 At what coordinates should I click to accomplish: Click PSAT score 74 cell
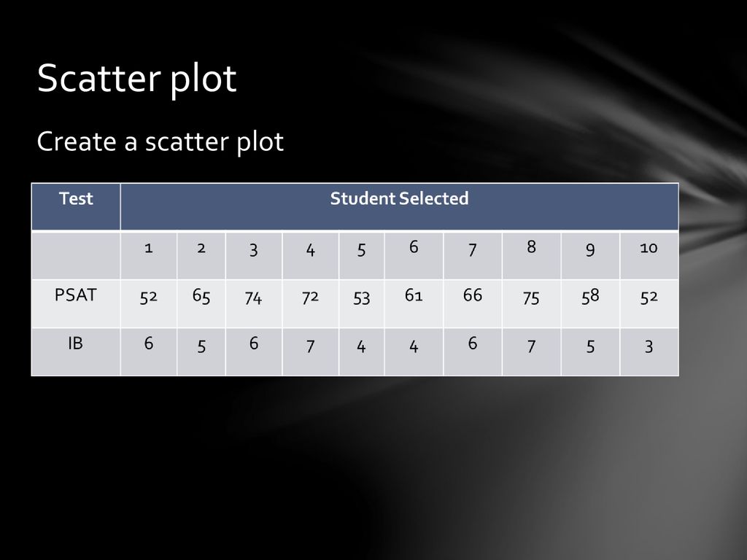click(x=253, y=297)
